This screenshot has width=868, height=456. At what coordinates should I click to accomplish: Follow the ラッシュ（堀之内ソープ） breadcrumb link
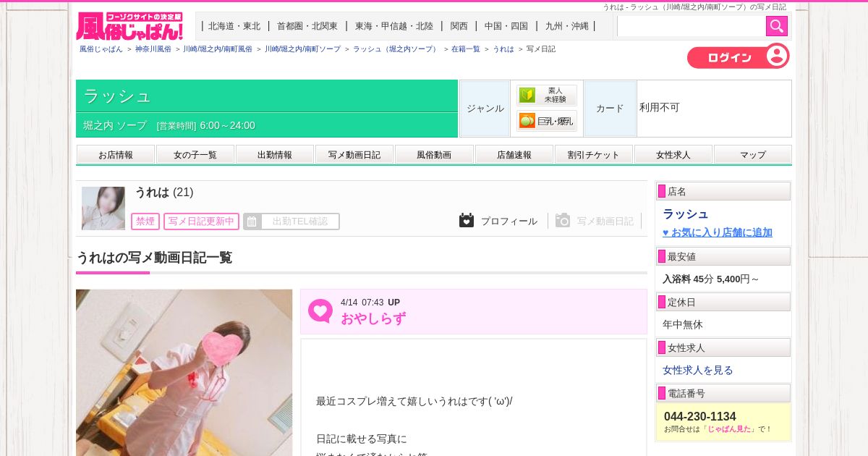coord(396,49)
